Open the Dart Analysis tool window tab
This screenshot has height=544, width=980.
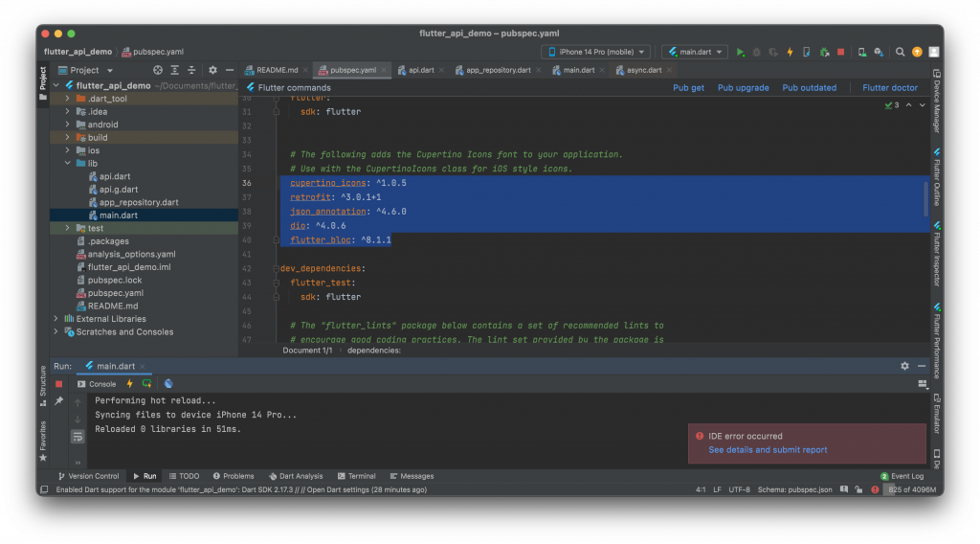pyautogui.click(x=296, y=476)
